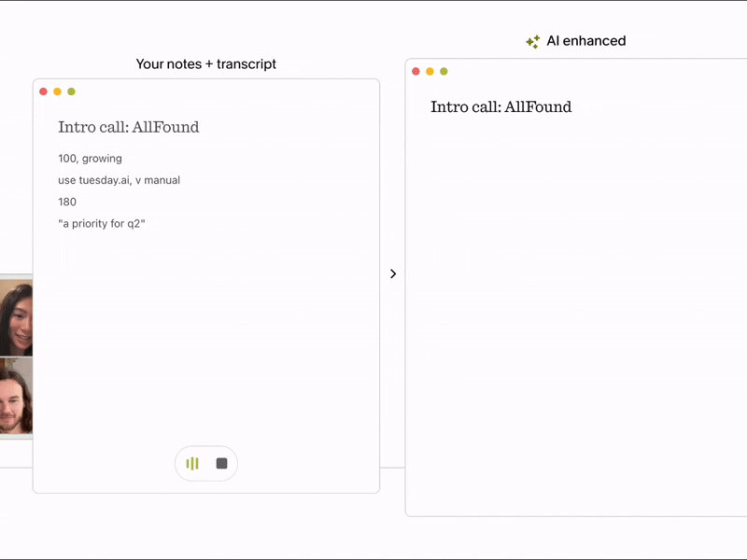Click the green audio waveform icon
The image size is (747, 560).
192,464
